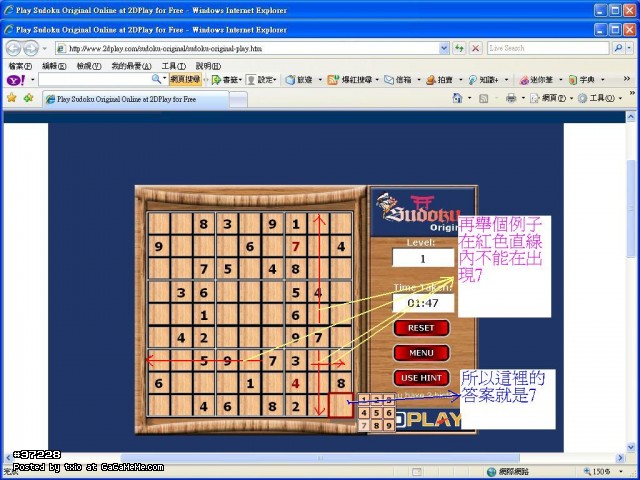Click the Print icon
This screenshot has height=480, width=640.
(x=511, y=98)
